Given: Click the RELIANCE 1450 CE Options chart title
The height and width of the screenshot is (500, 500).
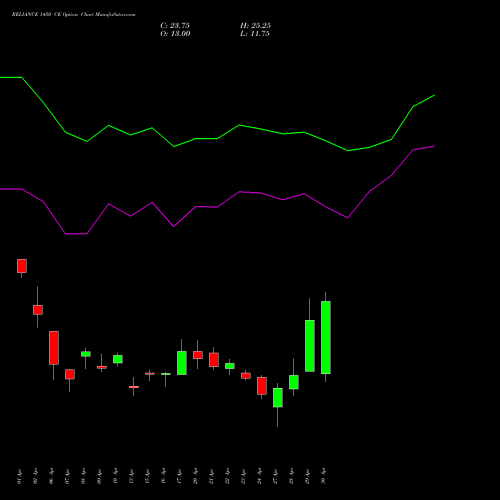Looking at the screenshot, I should pos(73,15).
